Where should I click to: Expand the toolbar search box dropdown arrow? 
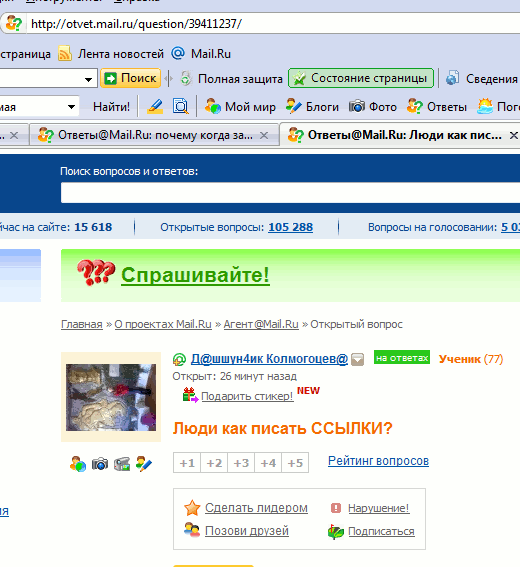(x=88, y=79)
